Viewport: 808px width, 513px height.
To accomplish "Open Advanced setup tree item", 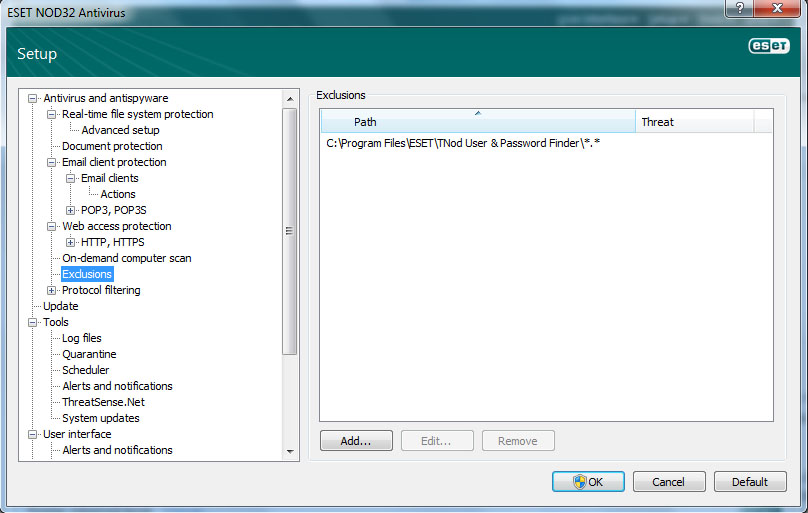I will tap(120, 130).
